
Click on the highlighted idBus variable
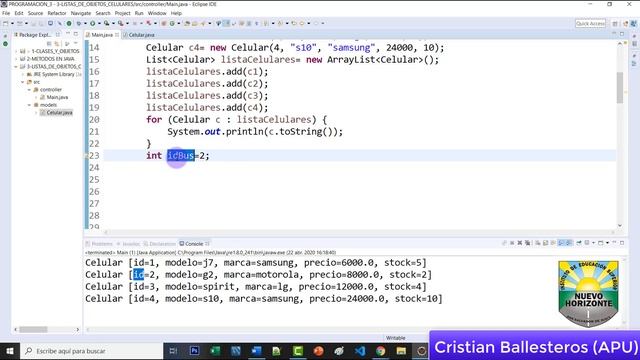coord(181,156)
